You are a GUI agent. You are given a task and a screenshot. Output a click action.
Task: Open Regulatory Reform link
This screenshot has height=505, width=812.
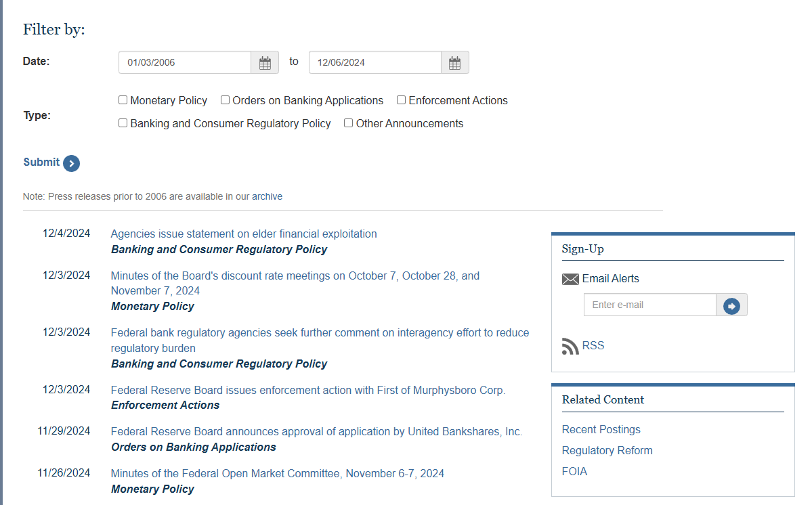click(x=607, y=451)
